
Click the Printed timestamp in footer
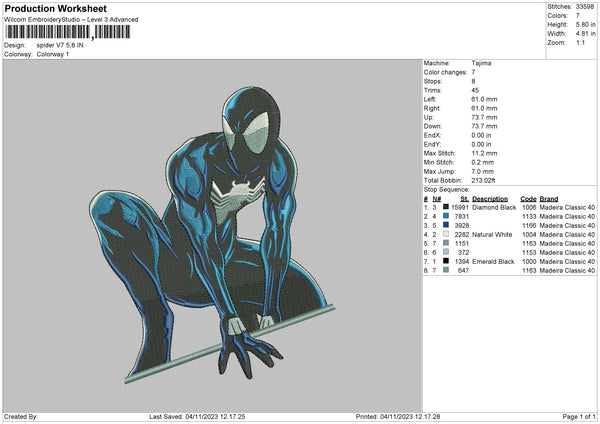click(398, 417)
